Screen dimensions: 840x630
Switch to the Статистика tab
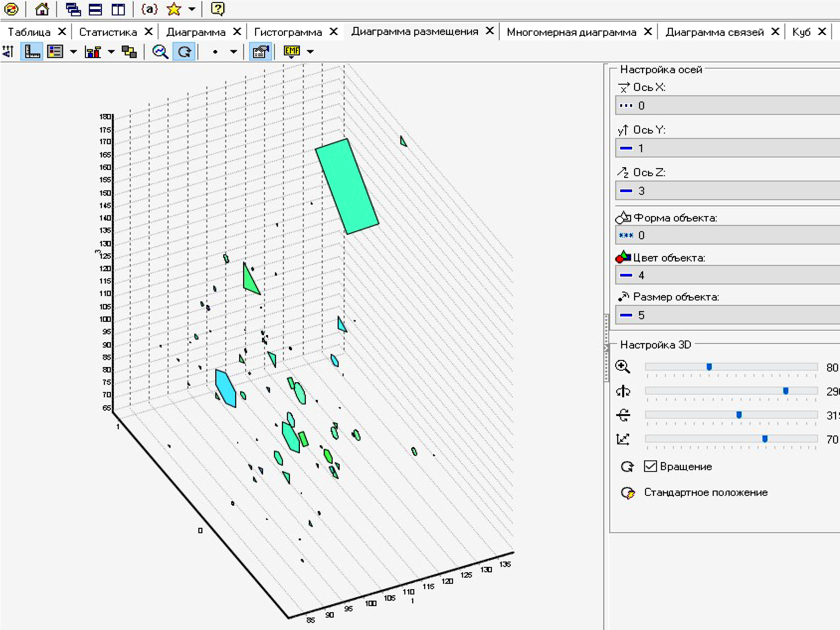click(108, 32)
